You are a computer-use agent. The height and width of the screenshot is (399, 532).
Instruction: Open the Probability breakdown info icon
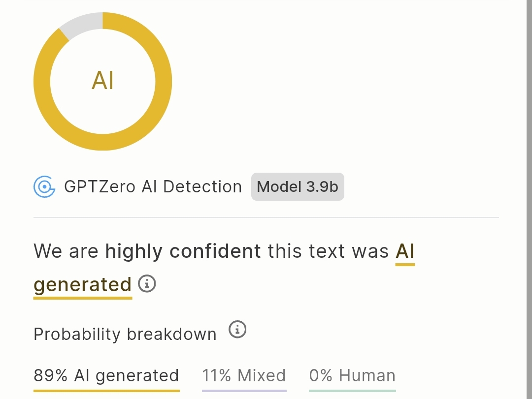237,329
